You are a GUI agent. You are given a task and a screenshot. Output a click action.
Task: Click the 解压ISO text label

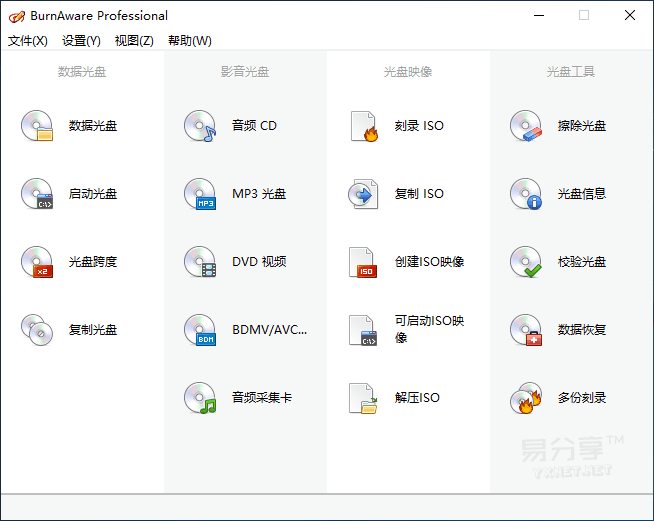coord(417,398)
